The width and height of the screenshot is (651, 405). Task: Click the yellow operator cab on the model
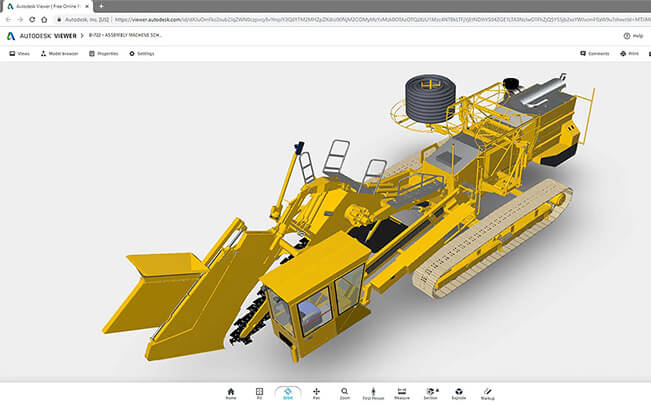point(316,295)
